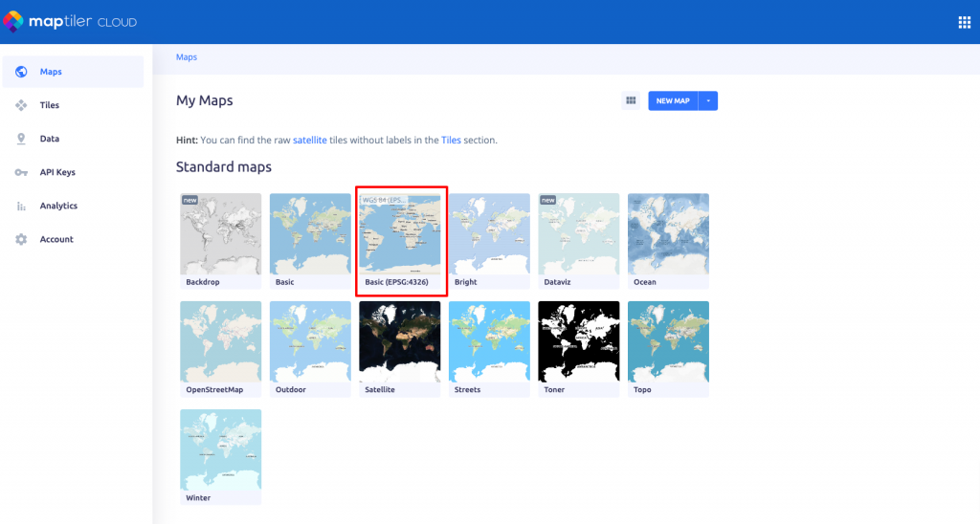
Task: Open Account settings in sidebar
Action: tap(73, 239)
